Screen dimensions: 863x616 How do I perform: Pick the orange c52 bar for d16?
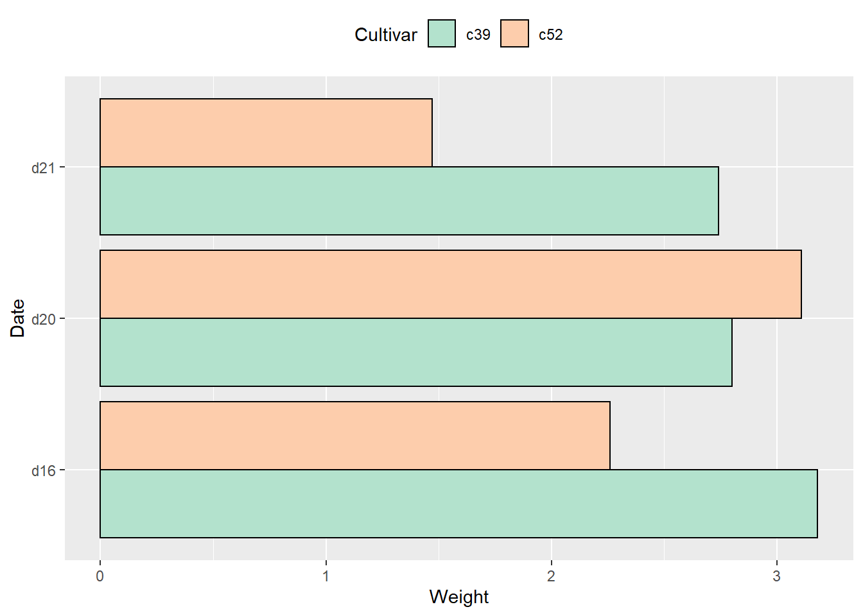click(354, 436)
